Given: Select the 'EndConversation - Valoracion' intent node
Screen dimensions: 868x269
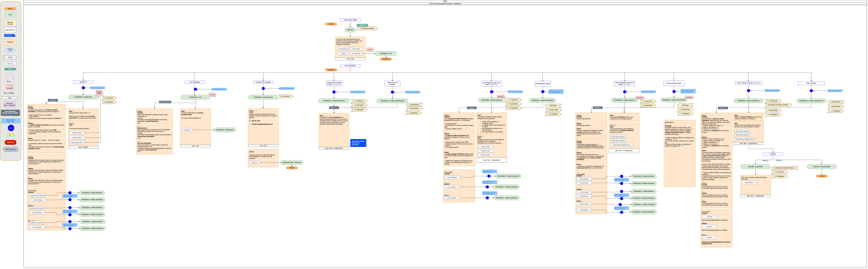Looking at the screenshot, I should [x=292, y=163].
